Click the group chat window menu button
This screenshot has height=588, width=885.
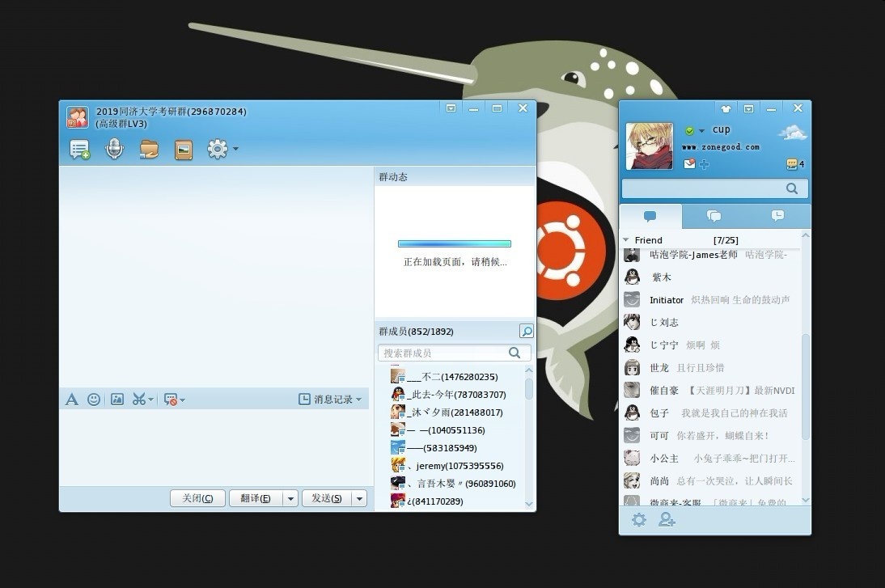click(x=451, y=108)
